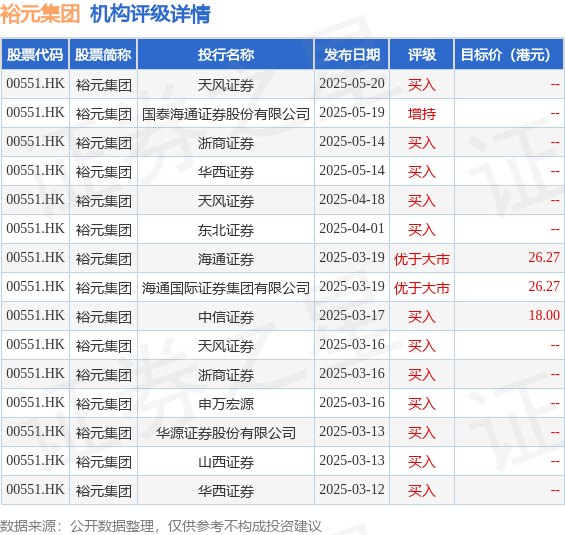The width and height of the screenshot is (565, 535).
Task: Click the 股票简称 column header
Action: pyautogui.click(x=103, y=54)
